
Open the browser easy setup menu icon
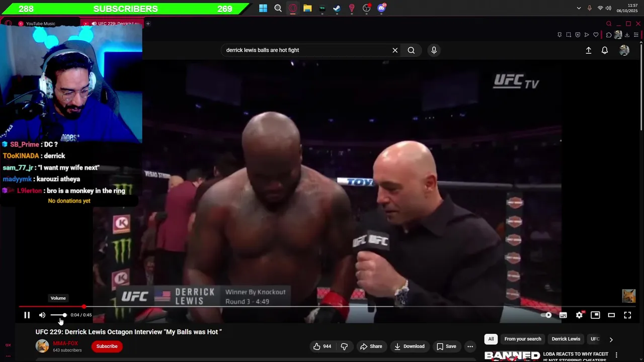click(636, 35)
